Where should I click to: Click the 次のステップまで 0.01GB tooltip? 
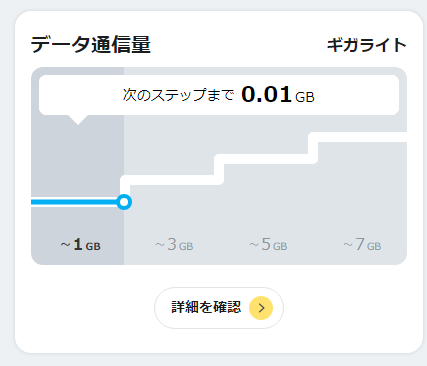pos(219,95)
